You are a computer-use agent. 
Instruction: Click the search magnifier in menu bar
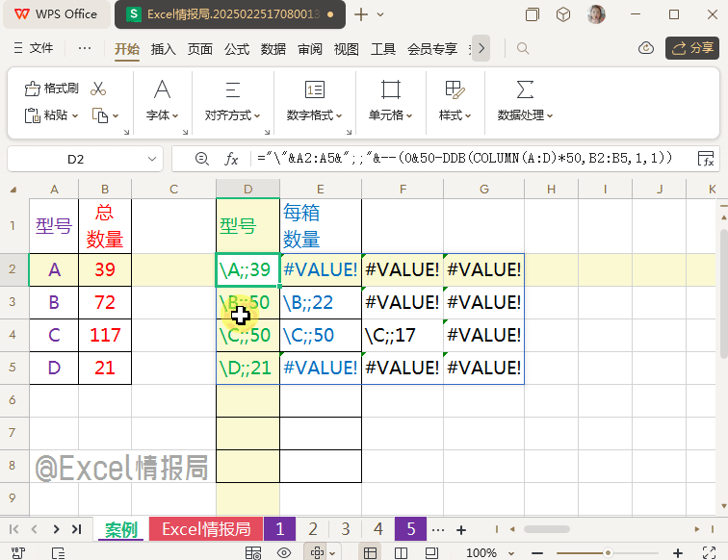pos(523,48)
